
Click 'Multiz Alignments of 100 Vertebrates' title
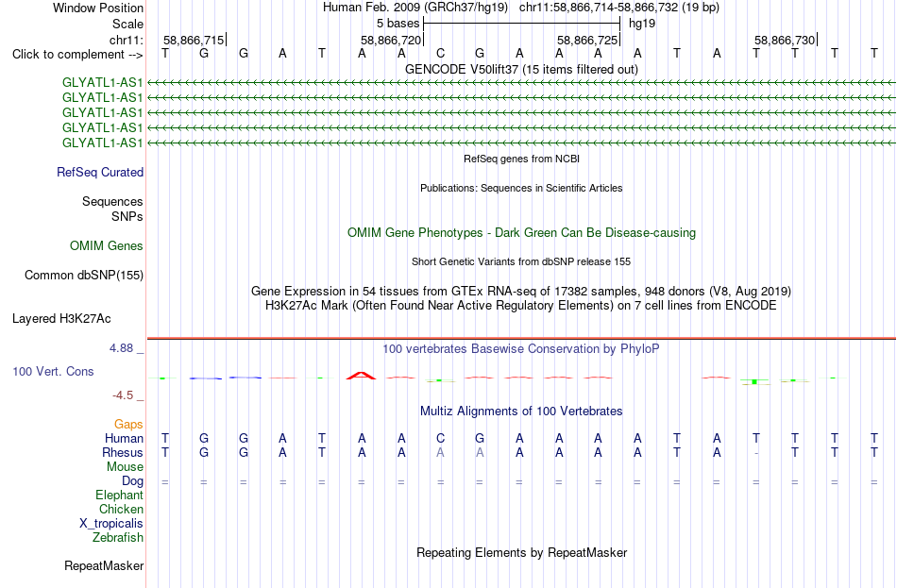coord(521,412)
